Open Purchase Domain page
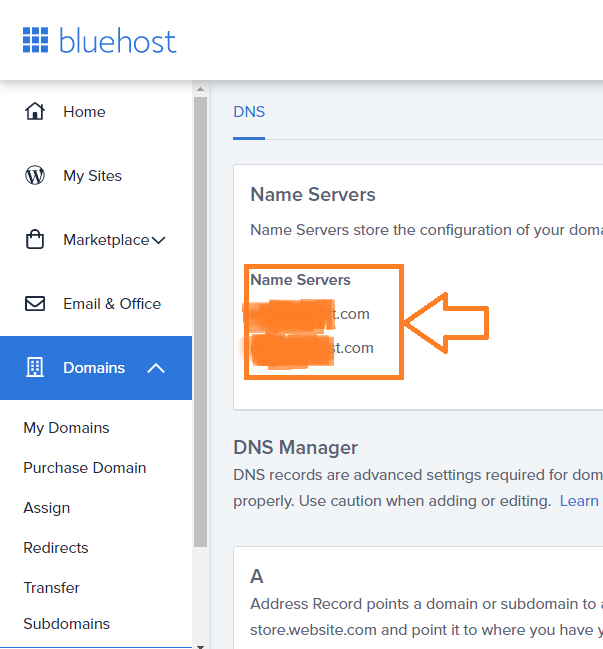 point(85,468)
